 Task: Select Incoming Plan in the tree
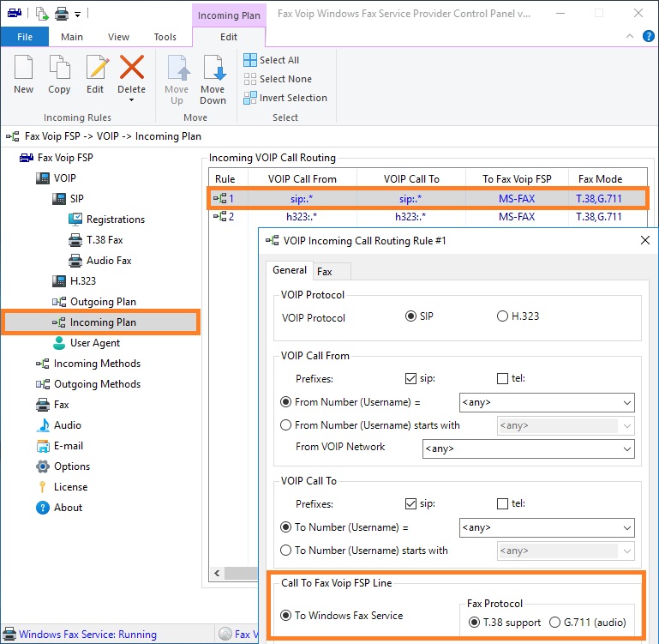100,322
